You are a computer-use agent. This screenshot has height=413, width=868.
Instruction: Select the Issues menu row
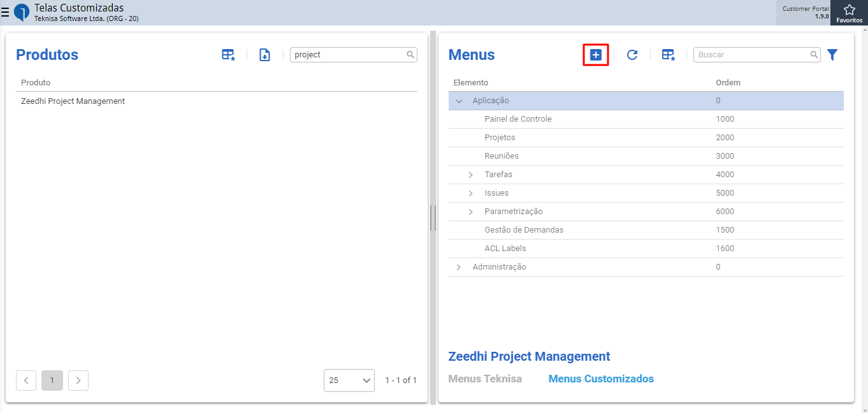[x=646, y=193]
